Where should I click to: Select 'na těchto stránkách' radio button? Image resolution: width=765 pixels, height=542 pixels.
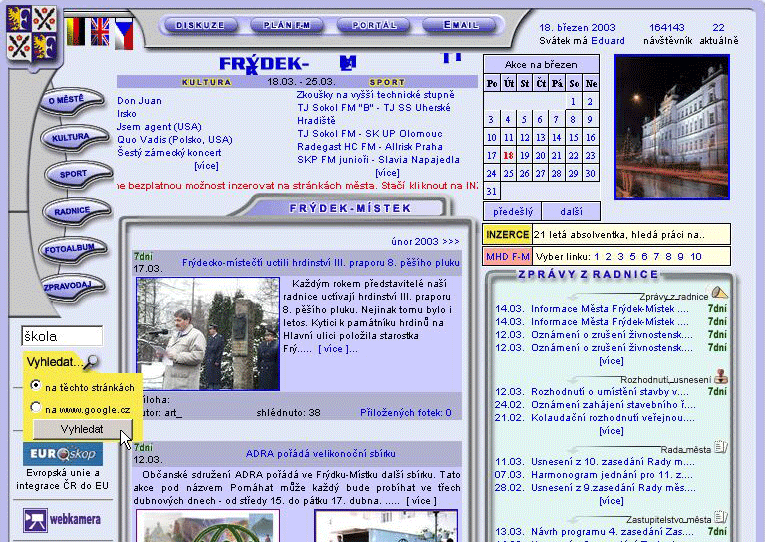[x=36, y=386]
